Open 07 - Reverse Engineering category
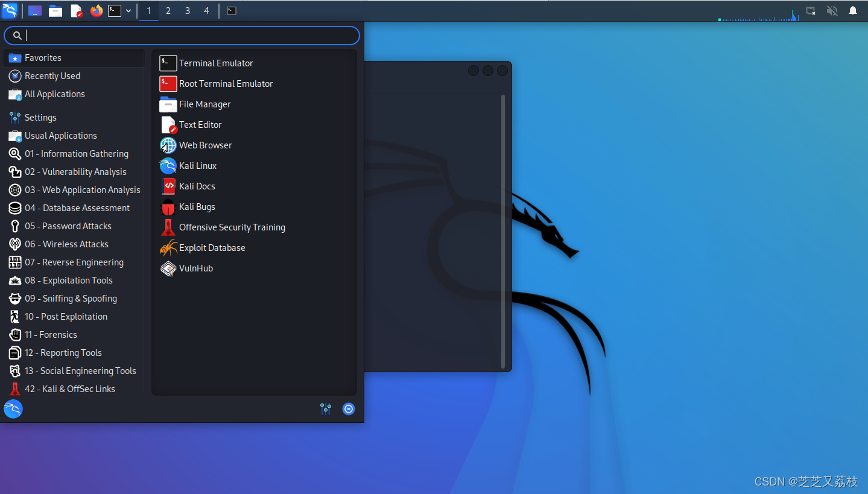Viewport: 868px width, 494px height. [74, 262]
